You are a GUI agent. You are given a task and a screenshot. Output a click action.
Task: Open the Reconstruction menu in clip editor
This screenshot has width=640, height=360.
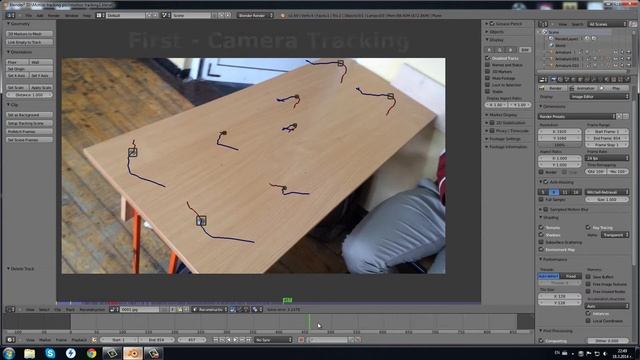point(92,309)
